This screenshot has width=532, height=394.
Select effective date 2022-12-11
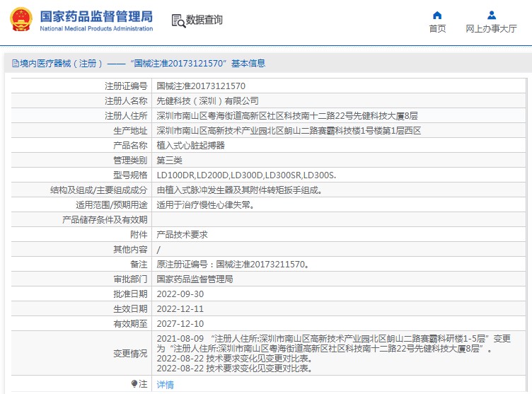point(180,309)
